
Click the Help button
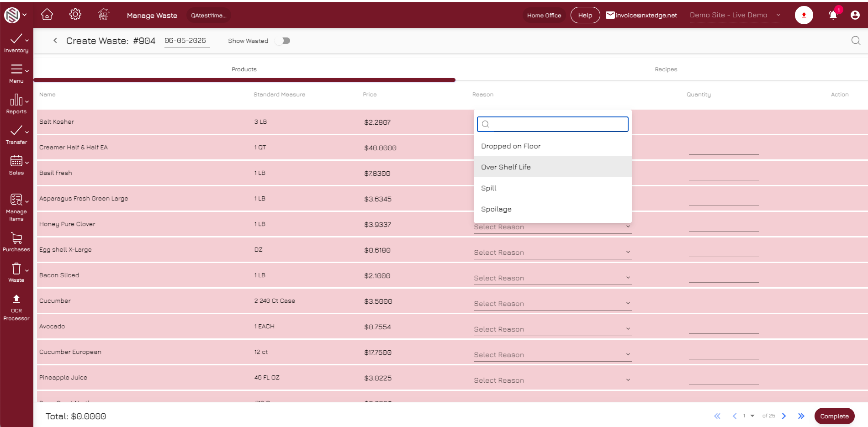pyautogui.click(x=585, y=15)
